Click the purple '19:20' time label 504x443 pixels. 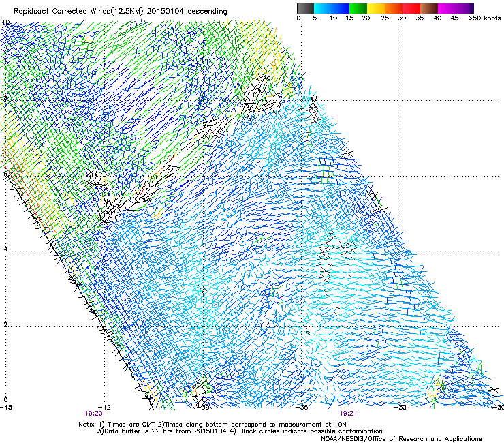click(x=93, y=414)
